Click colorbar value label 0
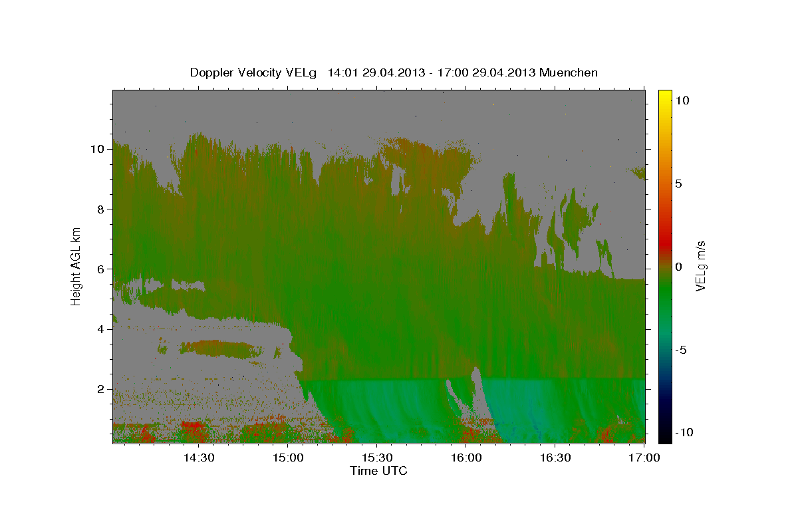The height and width of the screenshot is (532, 798). coord(678,267)
